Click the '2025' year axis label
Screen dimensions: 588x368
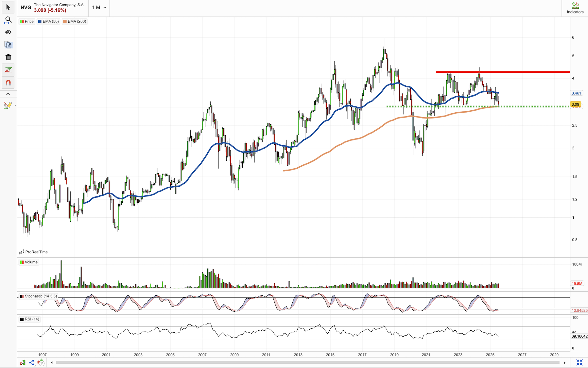[490, 355]
